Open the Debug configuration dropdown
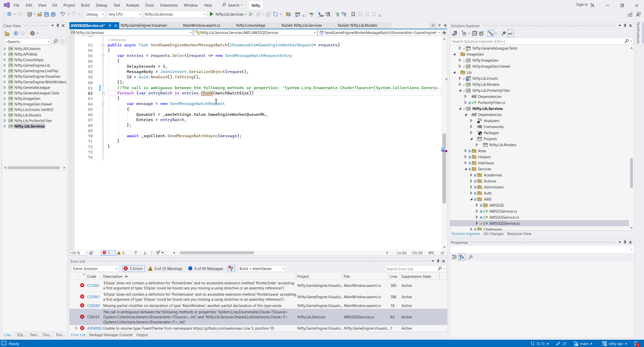Screen dimensions: 644x347 click(95, 14)
